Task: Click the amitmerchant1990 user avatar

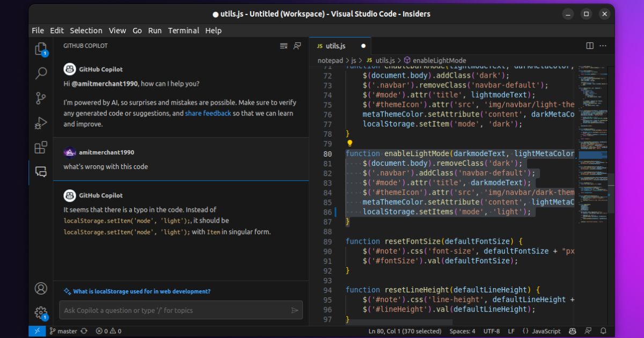Action: coord(69,152)
